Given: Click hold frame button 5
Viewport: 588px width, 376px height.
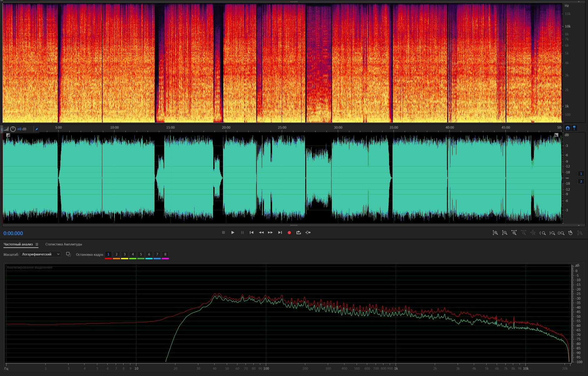Looking at the screenshot, I should tap(141, 255).
